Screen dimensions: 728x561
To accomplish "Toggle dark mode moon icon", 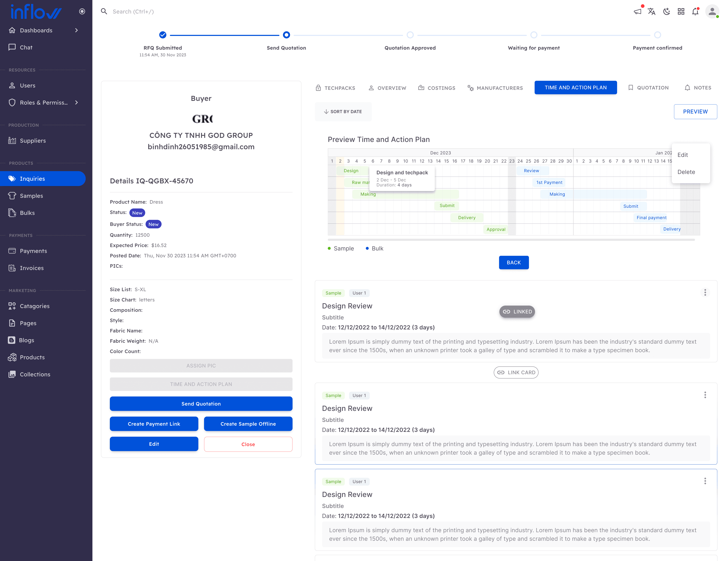I will pos(666,12).
